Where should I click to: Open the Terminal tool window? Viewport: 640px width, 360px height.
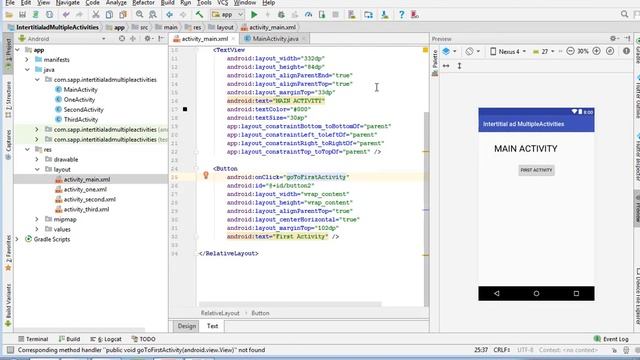tap(33, 339)
